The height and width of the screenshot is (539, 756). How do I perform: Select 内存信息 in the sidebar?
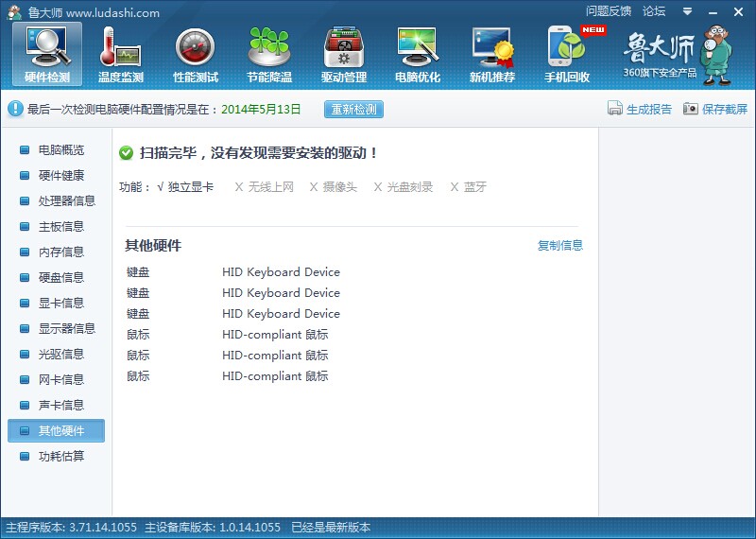point(56,252)
